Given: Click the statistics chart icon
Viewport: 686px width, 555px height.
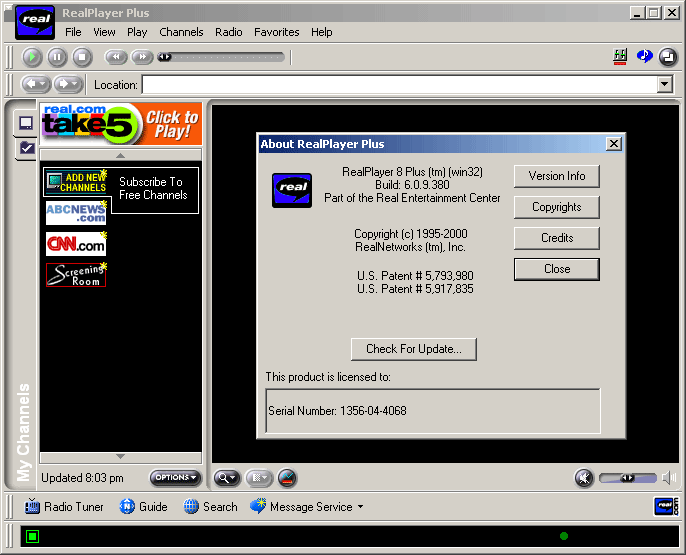Looking at the screenshot, I should pyautogui.click(x=287, y=478).
